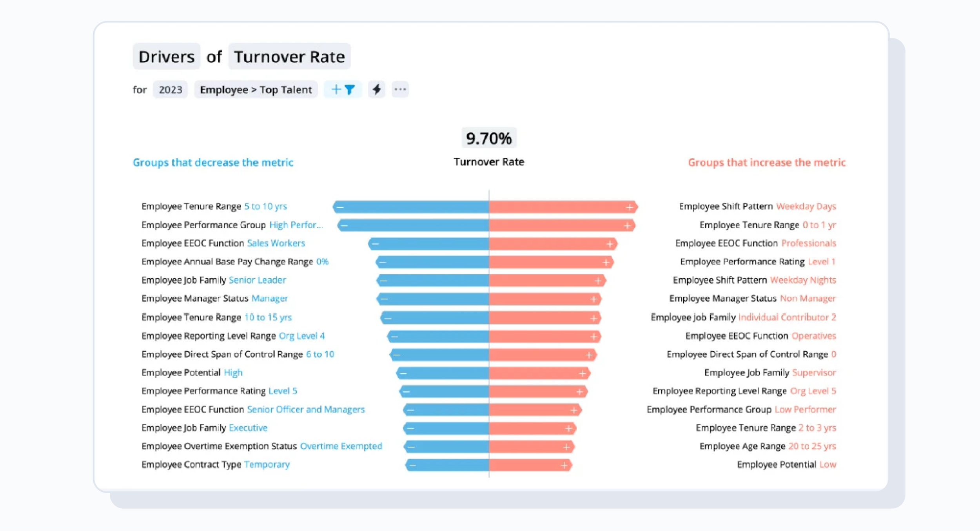The width and height of the screenshot is (980, 531).
Task: Click plus icon on Weekday Days bar
Action: click(x=630, y=207)
